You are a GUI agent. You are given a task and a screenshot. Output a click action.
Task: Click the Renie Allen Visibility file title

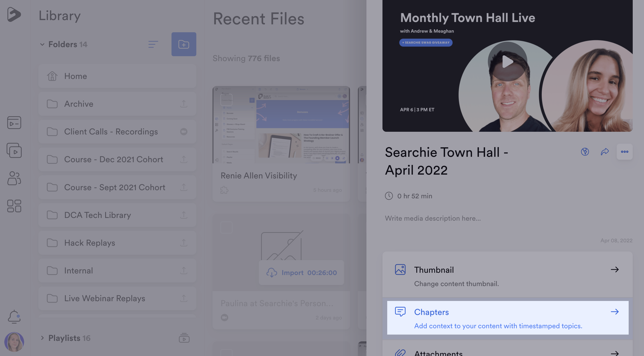tap(259, 176)
